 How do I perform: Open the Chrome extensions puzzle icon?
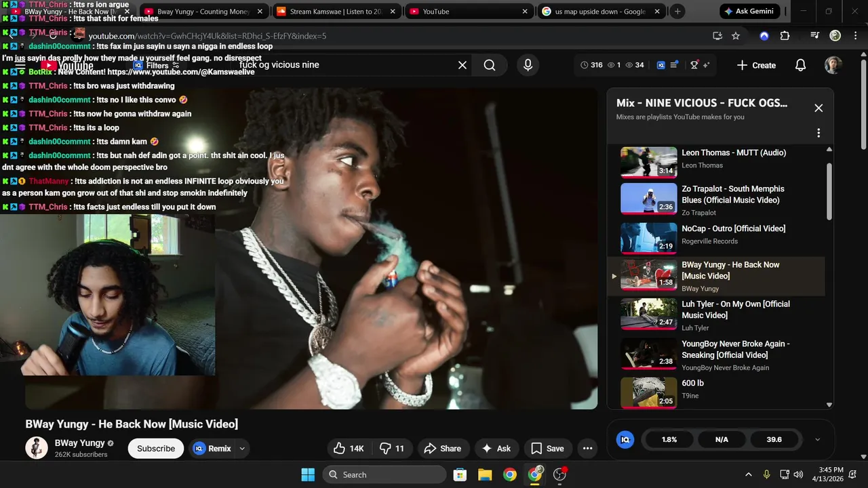click(x=785, y=36)
